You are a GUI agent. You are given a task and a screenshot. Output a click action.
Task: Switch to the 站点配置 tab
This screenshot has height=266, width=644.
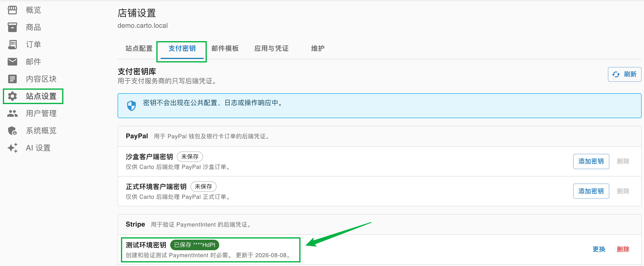click(139, 49)
